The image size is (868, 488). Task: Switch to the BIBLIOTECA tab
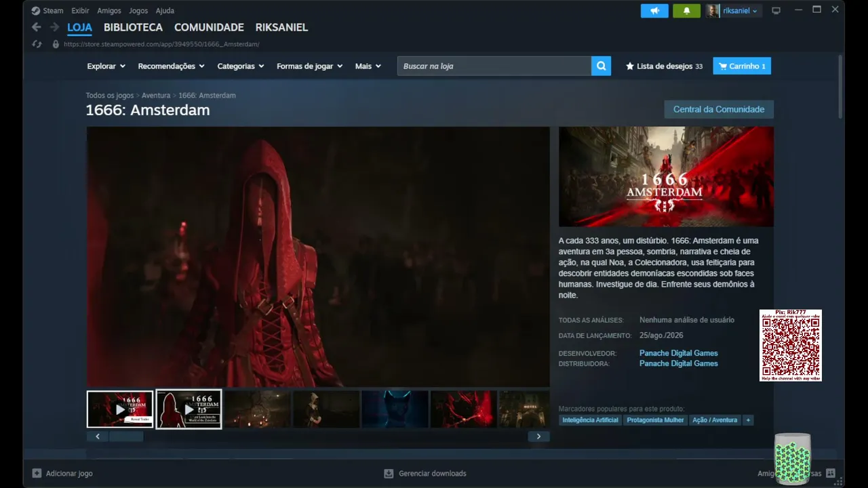(x=133, y=28)
